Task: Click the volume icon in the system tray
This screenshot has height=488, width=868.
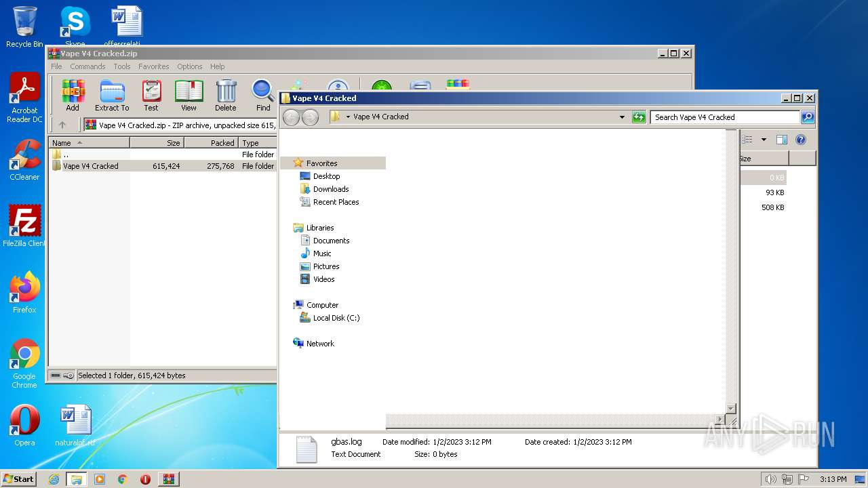Action: pos(770,479)
